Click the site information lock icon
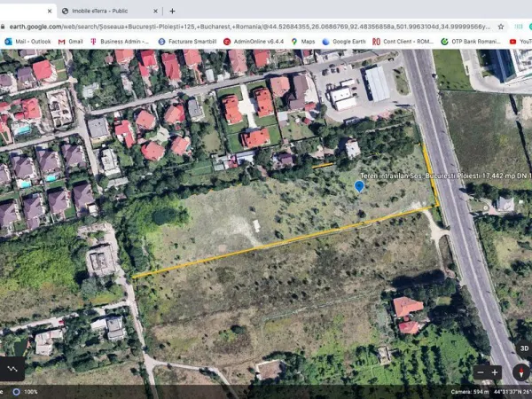 [x=3, y=27]
